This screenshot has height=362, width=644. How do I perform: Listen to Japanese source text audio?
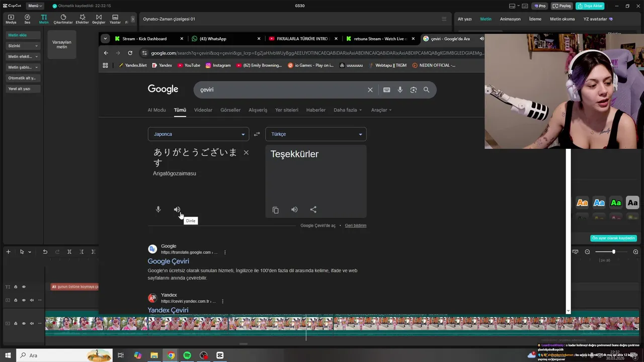[177, 210]
